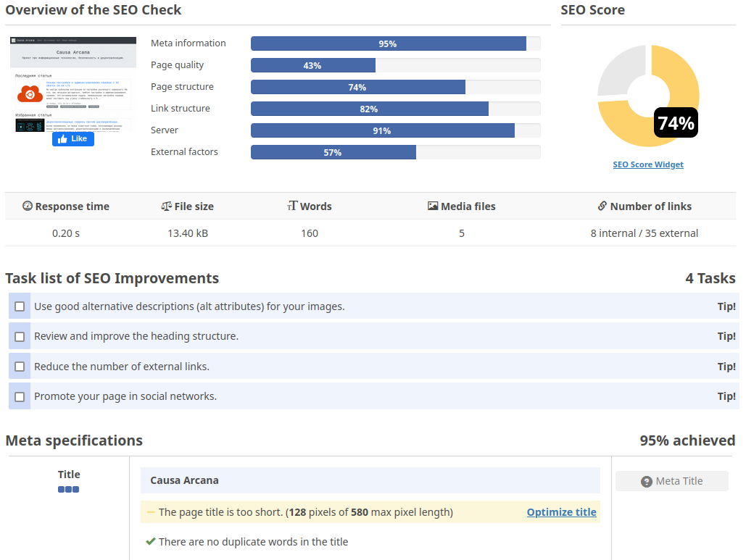Show the Tip for promoting in social networks

coord(726,396)
